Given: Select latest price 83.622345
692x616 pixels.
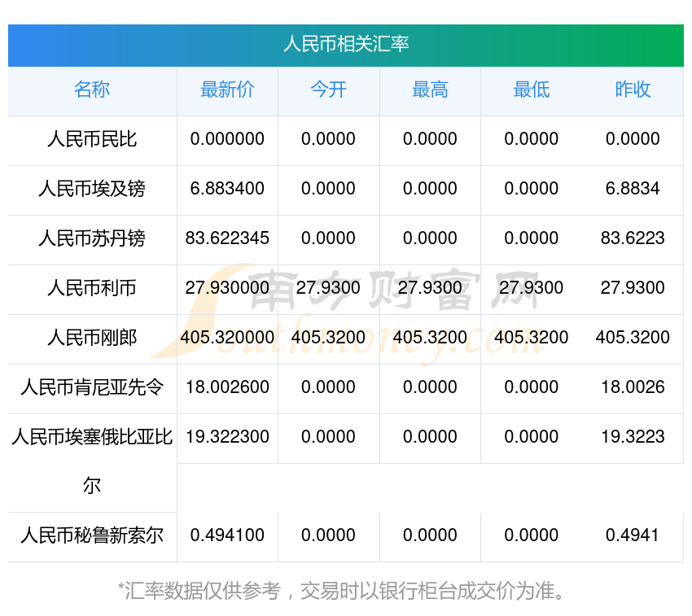Looking at the screenshot, I should pyautogui.click(x=227, y=238).
